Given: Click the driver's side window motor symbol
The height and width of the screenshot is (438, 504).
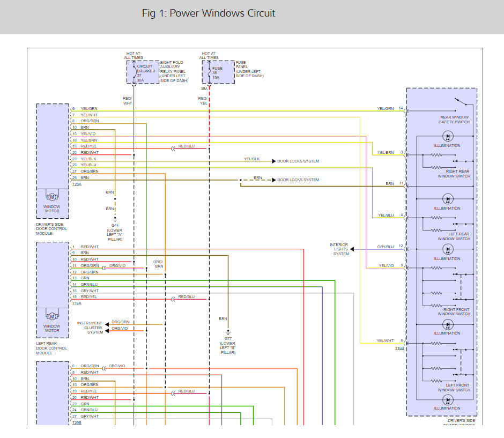Looking at the screenshot, I should tap(52, 197).
